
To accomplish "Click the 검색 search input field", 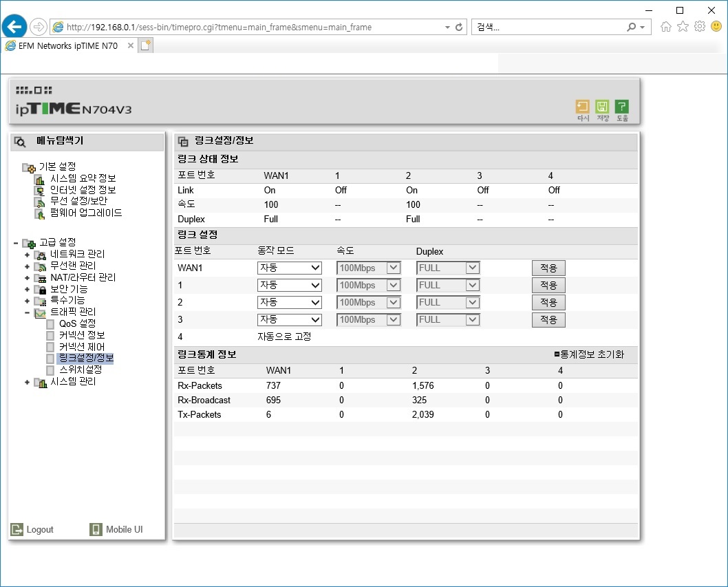I will (548, 27).
